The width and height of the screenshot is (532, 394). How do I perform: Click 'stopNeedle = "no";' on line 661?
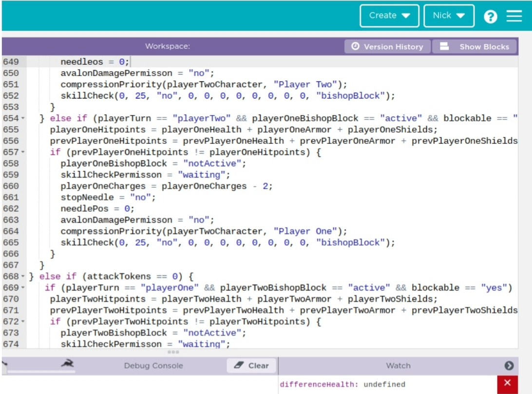[x=108, y=197]
